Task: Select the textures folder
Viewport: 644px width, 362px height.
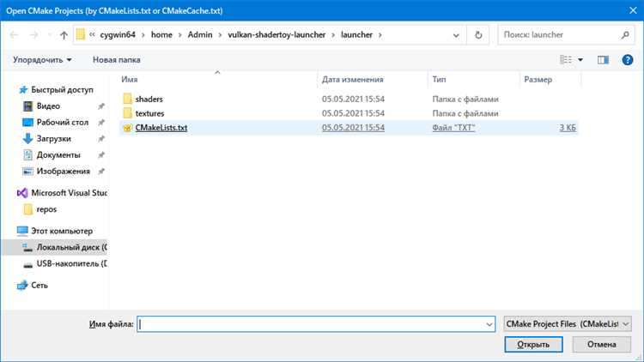Action: coord(149,113)
